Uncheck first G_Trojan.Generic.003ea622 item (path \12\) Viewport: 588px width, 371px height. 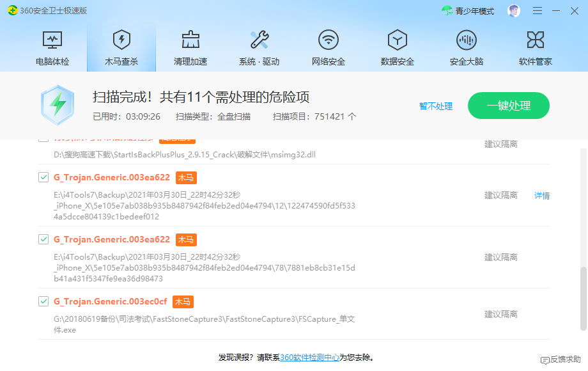click(43, 177)
